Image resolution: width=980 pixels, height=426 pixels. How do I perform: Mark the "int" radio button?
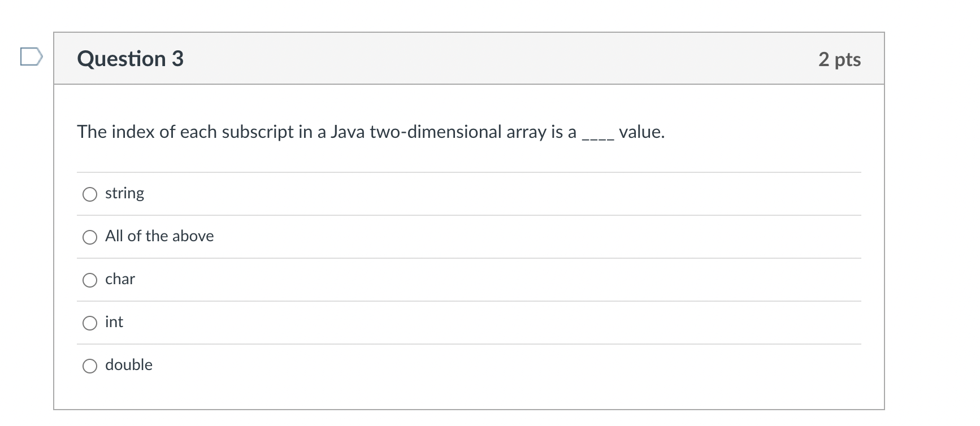pos(90,323)
